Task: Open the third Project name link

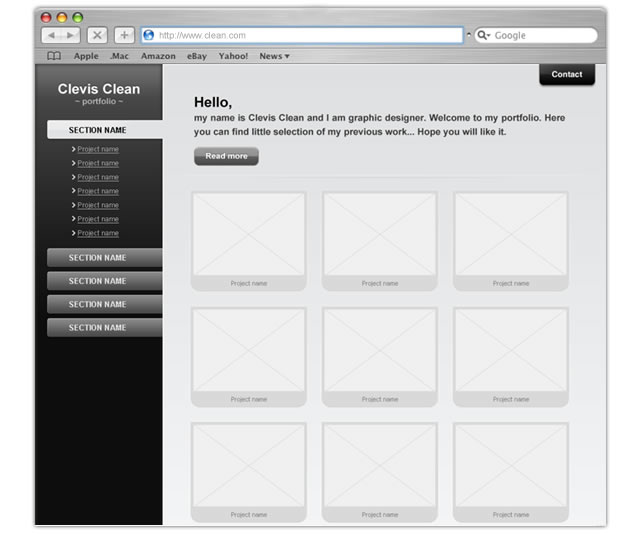Action: [98, 177]
